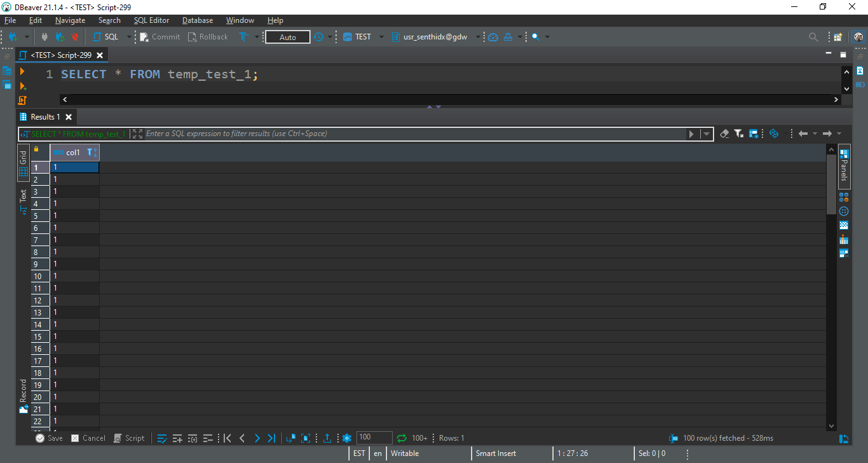Click the fetch size field showing 100
This screenshot has height=463, width=868.
[374, 438]
